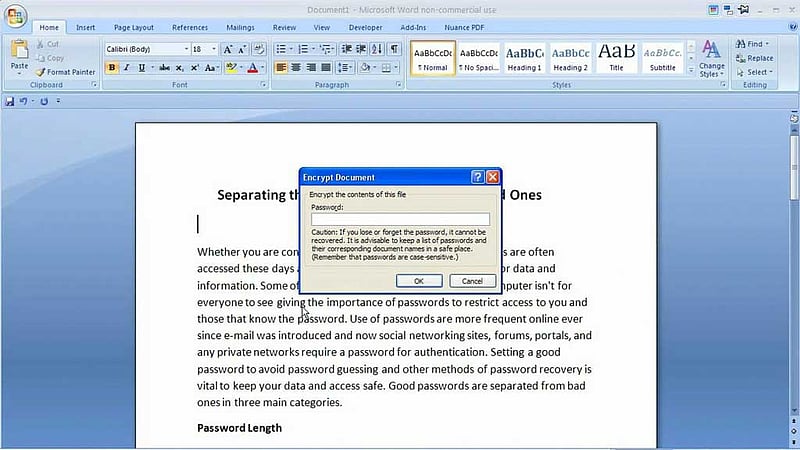Apply subscript formatting

180,67
